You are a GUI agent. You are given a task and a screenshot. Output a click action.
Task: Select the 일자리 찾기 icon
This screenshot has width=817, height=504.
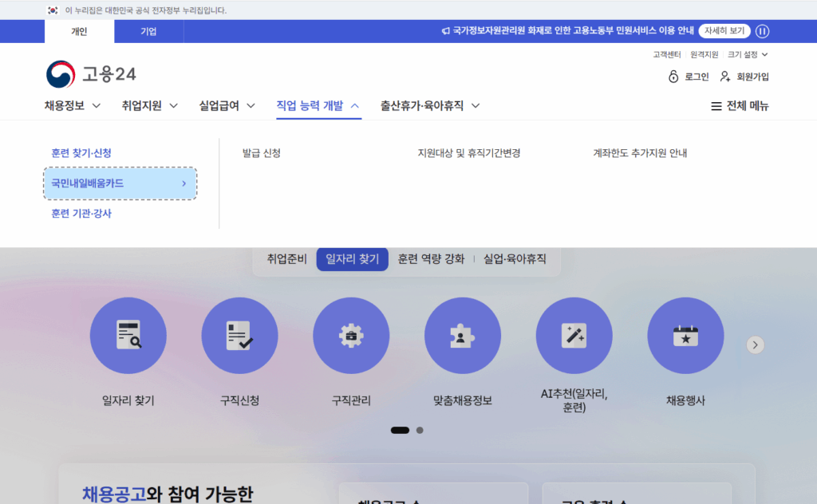(x=128, y=335)
